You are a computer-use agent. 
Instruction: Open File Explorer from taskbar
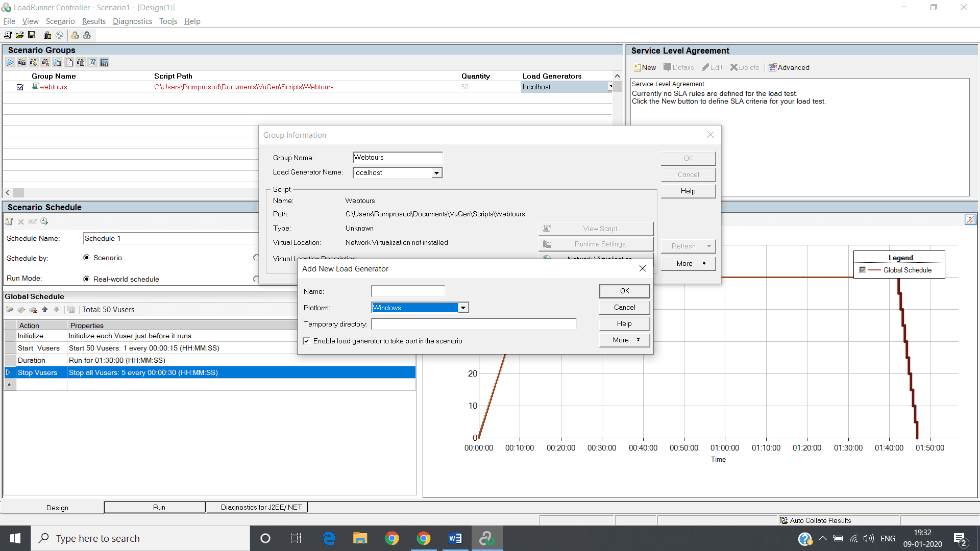point(360,538)
